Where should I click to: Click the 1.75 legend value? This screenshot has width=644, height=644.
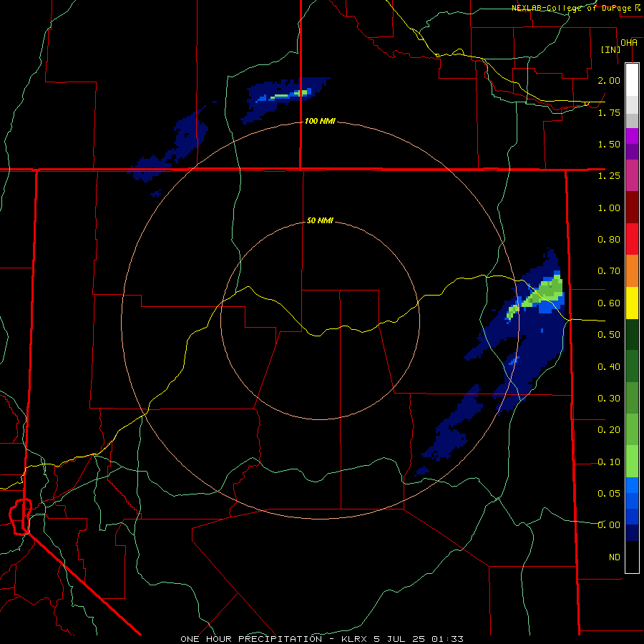(x=609, y=112)
